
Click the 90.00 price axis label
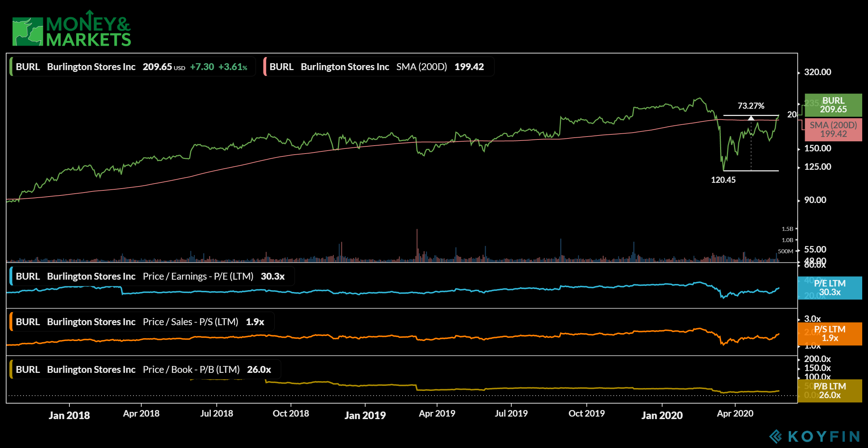click(x=815, y=200)
